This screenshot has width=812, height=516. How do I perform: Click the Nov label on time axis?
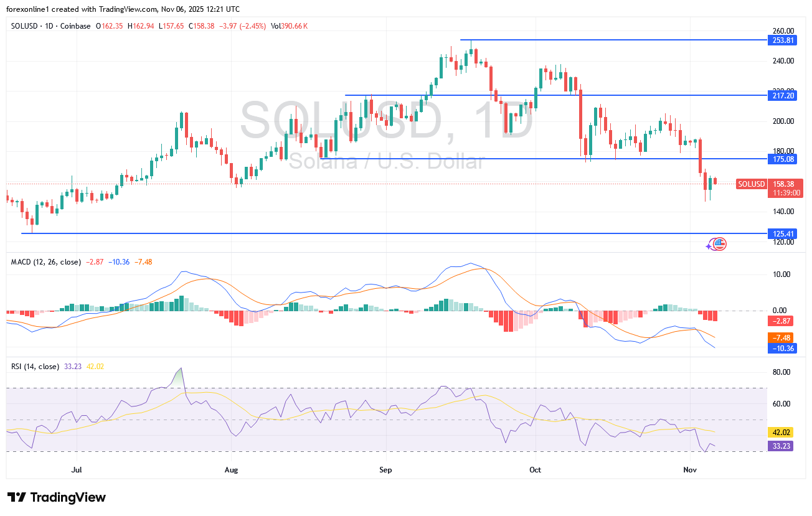(690, 469)
